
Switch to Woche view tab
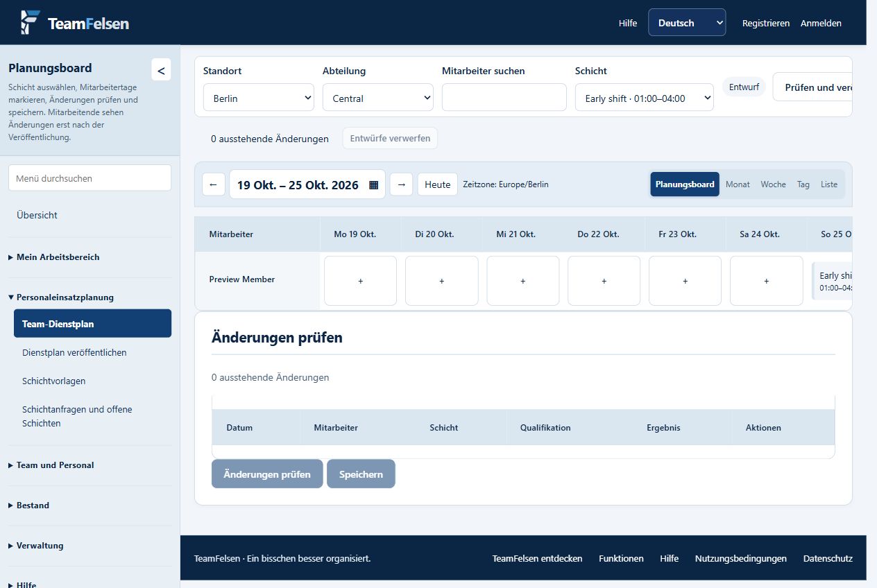[773, 184]
